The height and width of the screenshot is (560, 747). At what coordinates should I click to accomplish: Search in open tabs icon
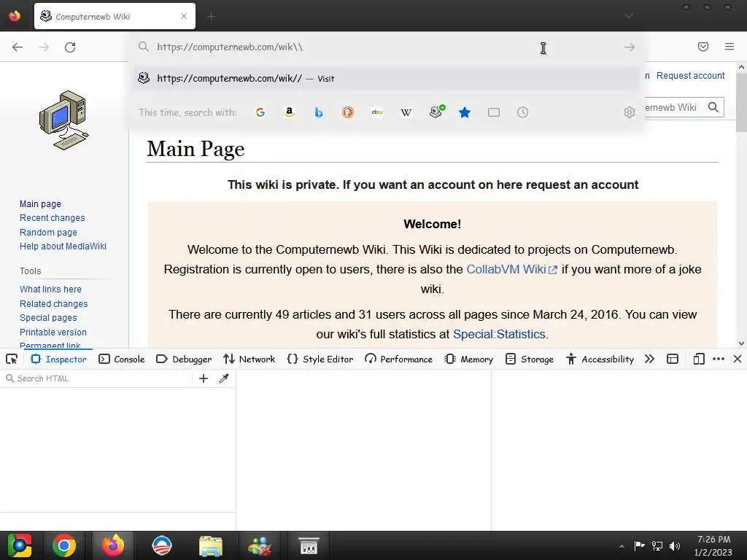click(494, 112)
